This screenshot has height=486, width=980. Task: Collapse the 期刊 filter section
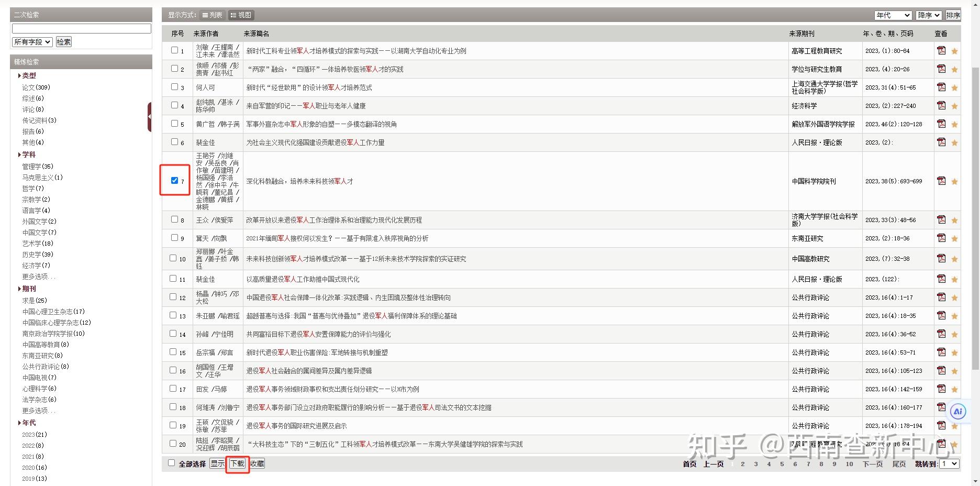[28, 289]
